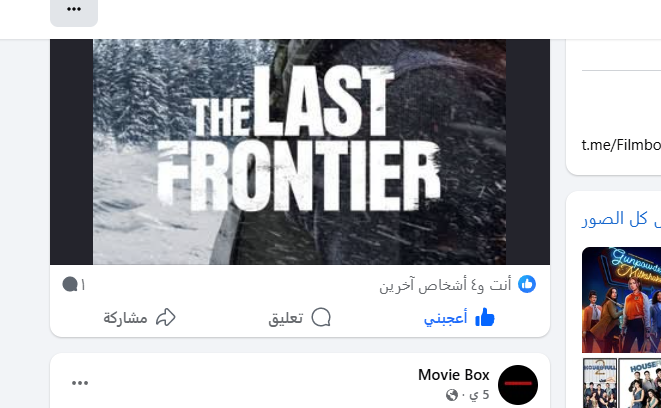Viewport: 661px width, 408px height.
Task: Open the 5 ي post timestamp
Action: (x=479, y=395)
